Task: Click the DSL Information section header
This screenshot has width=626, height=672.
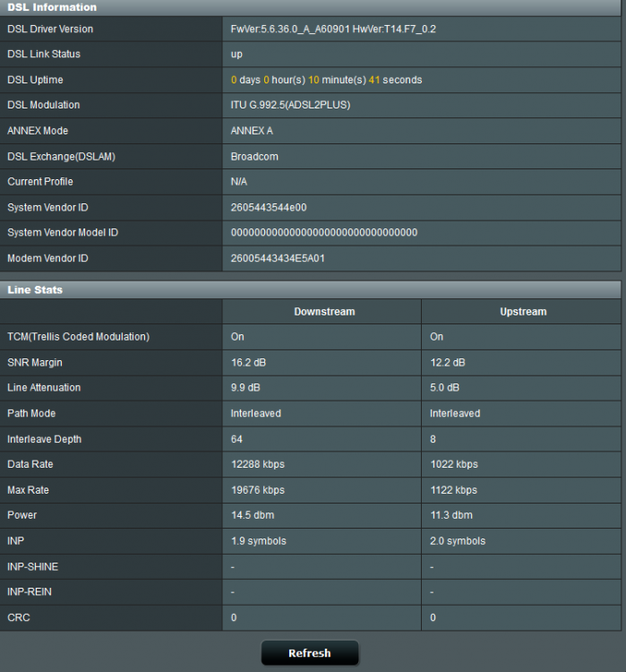Action: 52,7
